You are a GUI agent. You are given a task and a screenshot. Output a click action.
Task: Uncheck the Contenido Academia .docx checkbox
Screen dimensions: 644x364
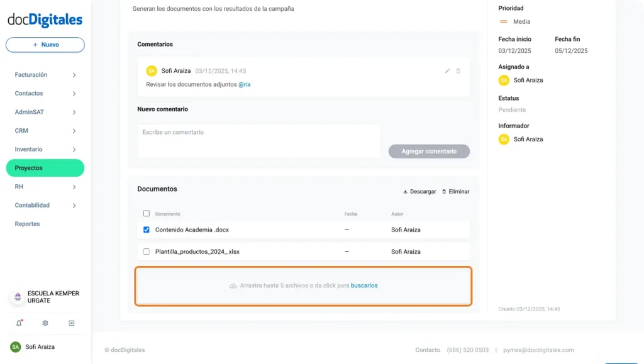(146, 229)
